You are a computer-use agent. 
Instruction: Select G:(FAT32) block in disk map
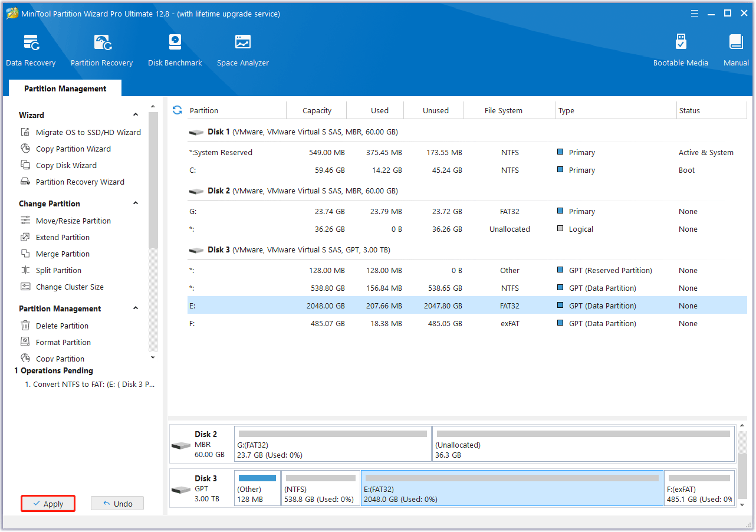tap(333, 444)
